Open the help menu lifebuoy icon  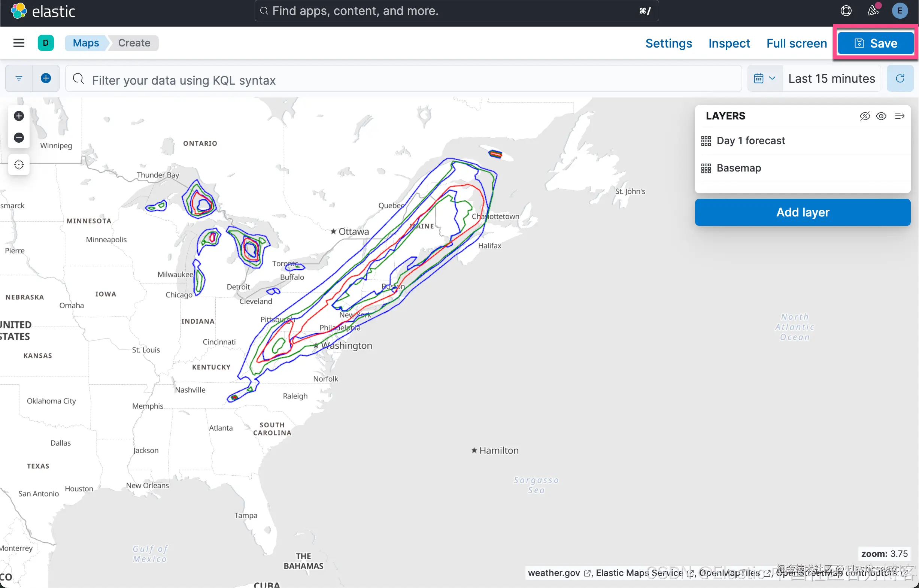[846, 11]
